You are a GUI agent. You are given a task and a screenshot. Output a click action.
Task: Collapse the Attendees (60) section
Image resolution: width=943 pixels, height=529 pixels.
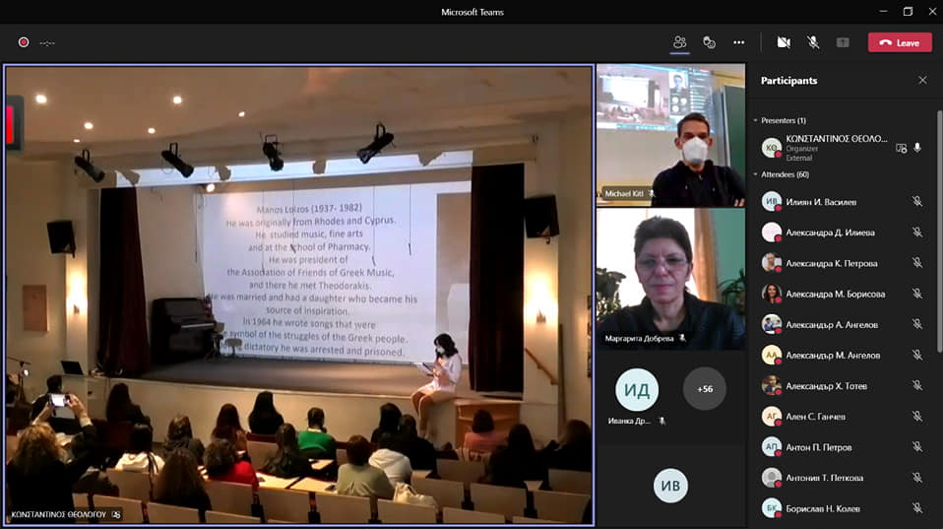(756, 174)
